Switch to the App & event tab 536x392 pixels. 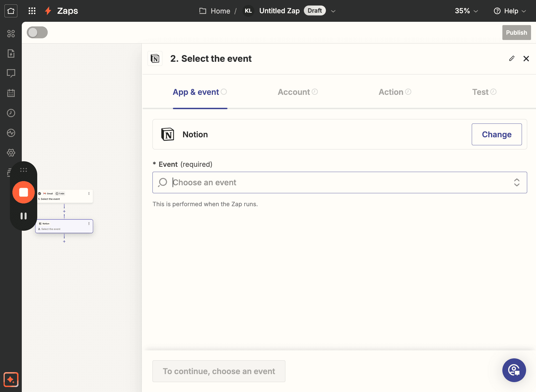click(200, 92)
